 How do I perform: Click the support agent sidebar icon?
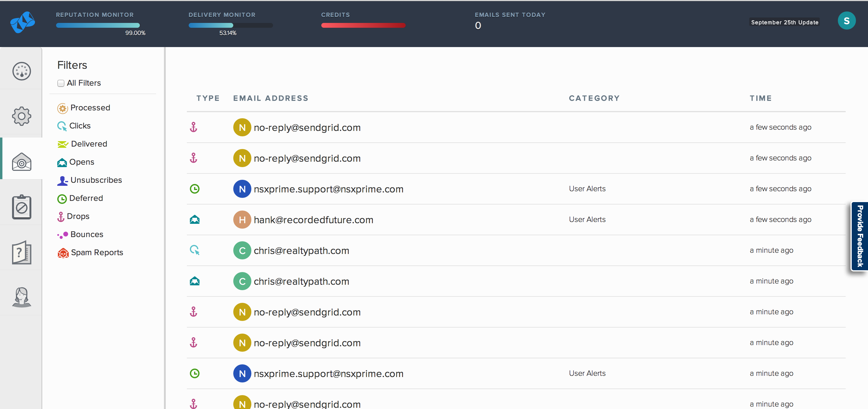click(22, 297)
